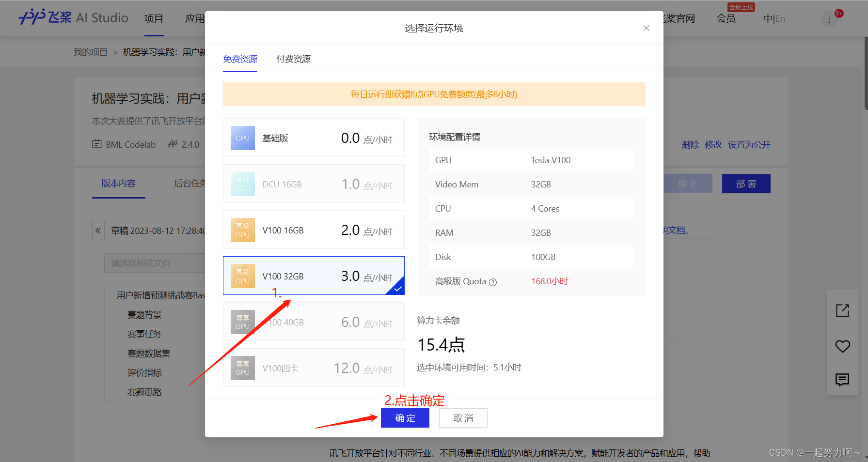Click the 全新上线 badge above 会员
868x462 pixels.
pos(741,7)
